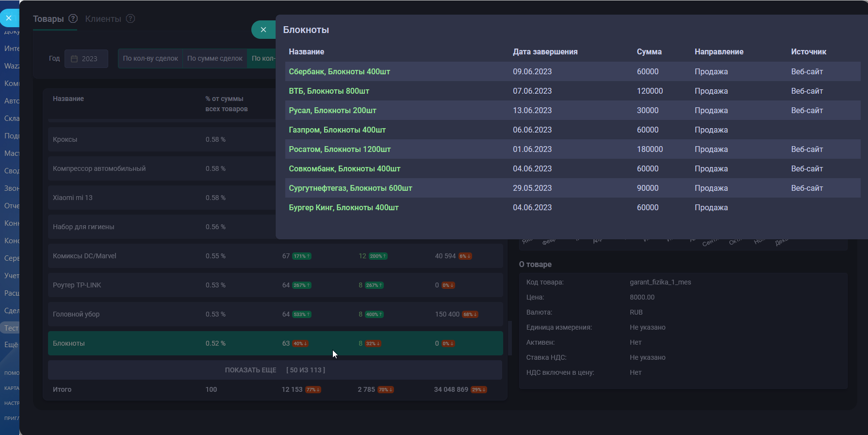Click the Дата завершения column header
This screenshot has height=435, width=868.
(x=545, y=51)
